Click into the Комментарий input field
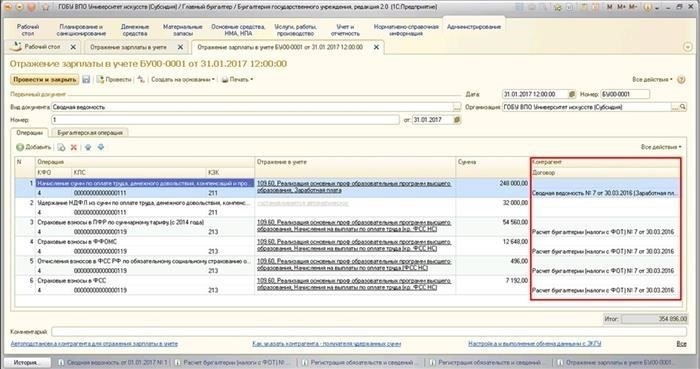The height and width of the screenshot is (369, 700). [x=369, y=332]
